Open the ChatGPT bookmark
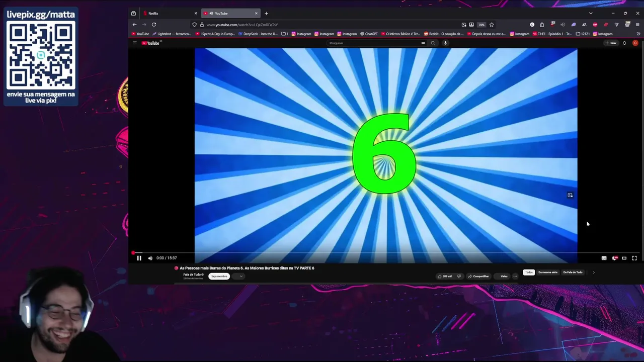This screenshot has width=644, height=362. click(x=369, y=34)
